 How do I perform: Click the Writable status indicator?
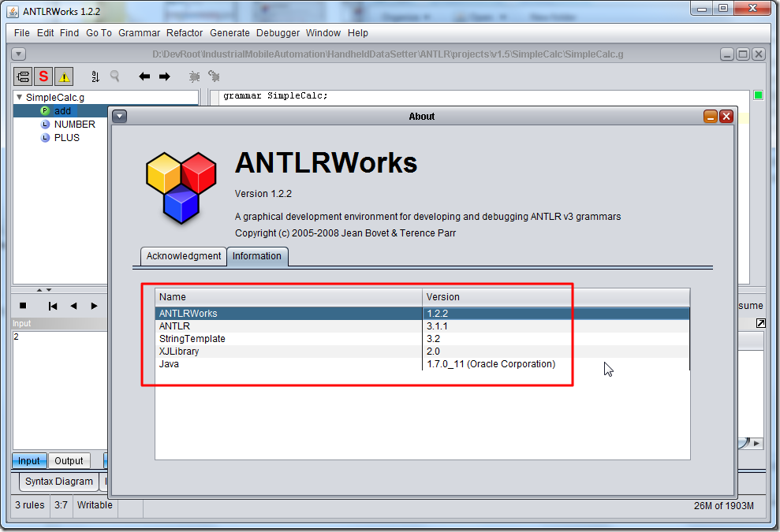(x=95, y=505)
